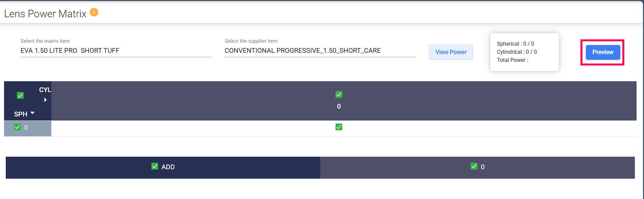Click the Lens Power Matrix page title
The height and width of the screenshot is (199, 644).
45,14
